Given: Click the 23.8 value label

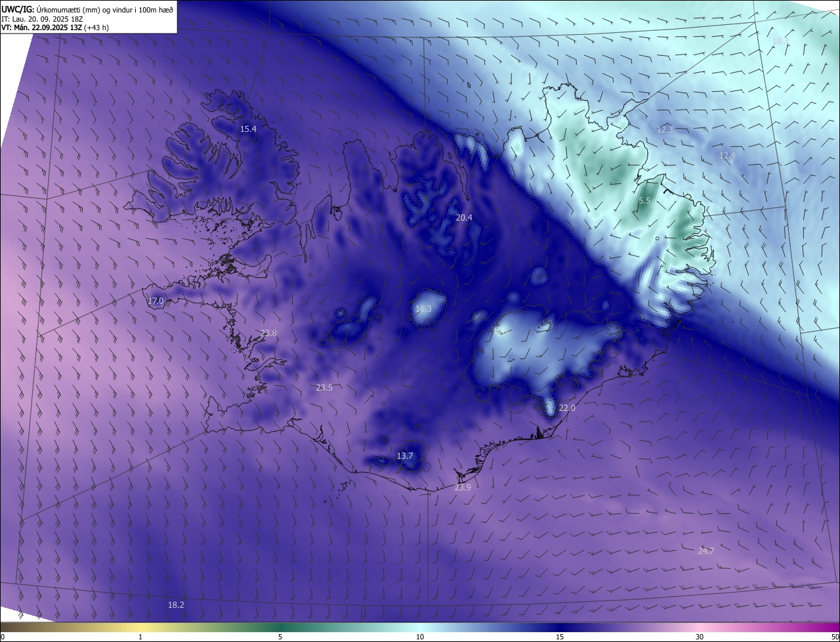Looking at the screenshot, I should (268, 333).
